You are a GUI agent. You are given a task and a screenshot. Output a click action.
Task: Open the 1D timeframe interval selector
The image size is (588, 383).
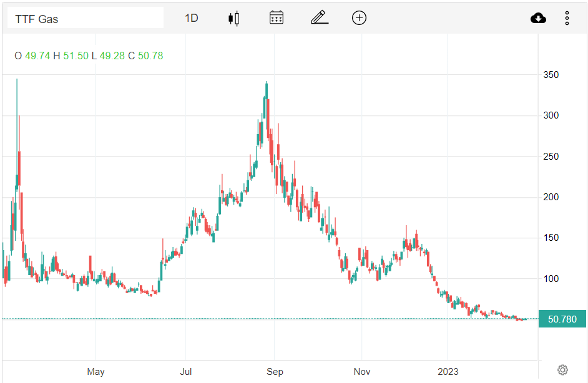[x=191, y=18]
